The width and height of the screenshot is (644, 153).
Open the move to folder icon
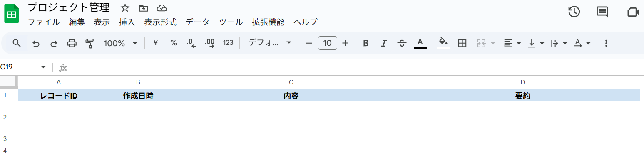[x=144, y=8]
